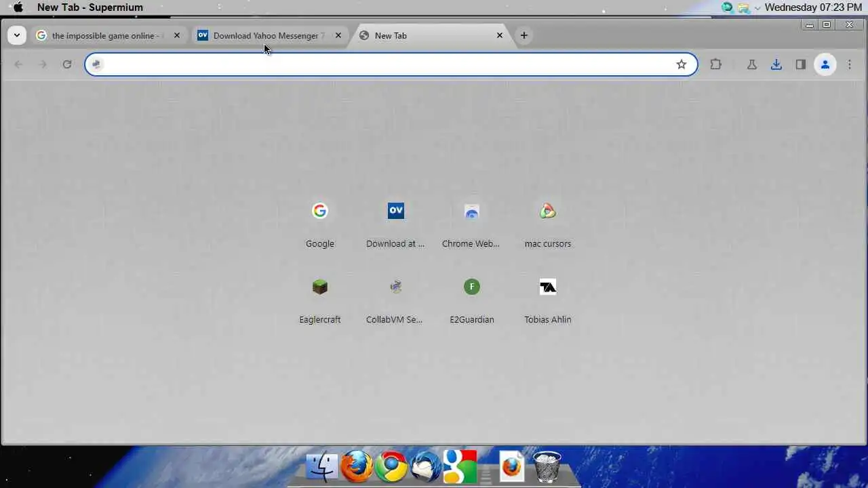This screenshot has height=488, width=868.
Task: Maximize the Supermium window
Action: click(827, 24)
